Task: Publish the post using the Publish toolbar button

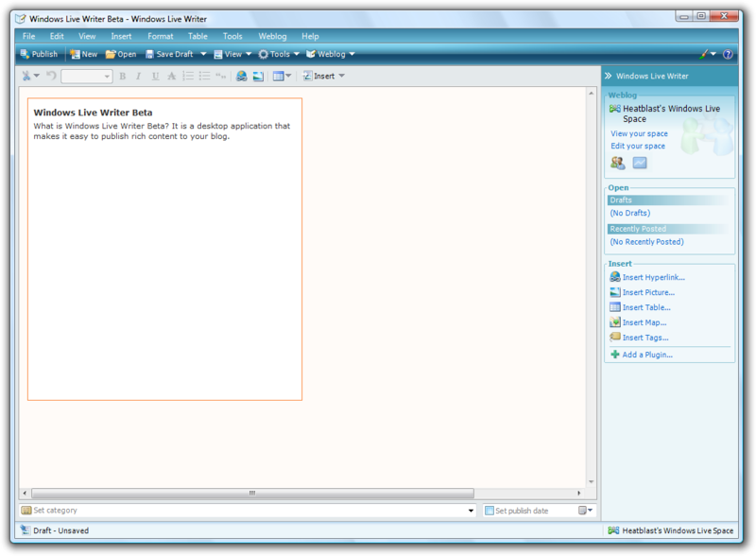Action: point(39,54)
